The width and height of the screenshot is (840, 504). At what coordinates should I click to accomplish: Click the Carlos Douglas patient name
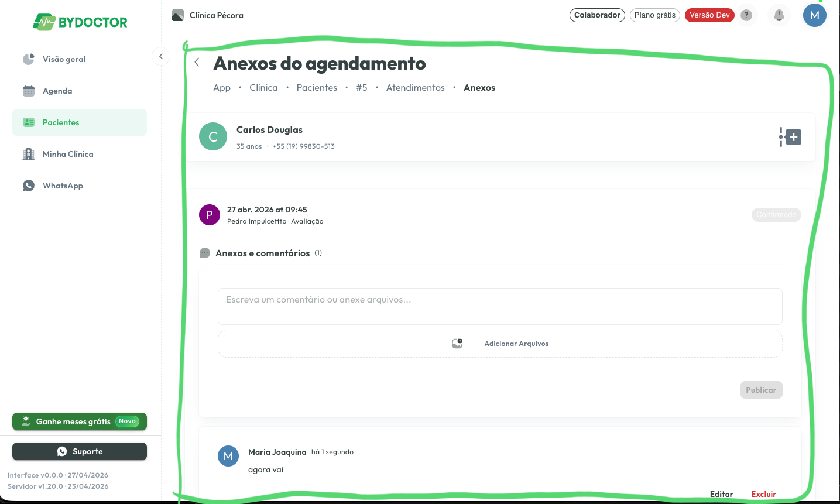pos(269,130)
